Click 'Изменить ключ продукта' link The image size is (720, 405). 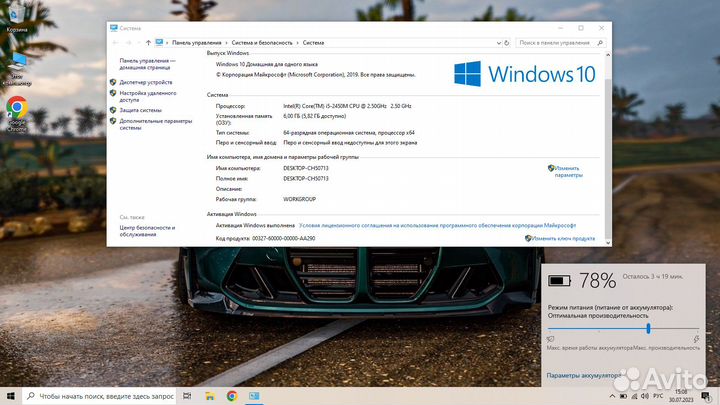click(563, 238)
